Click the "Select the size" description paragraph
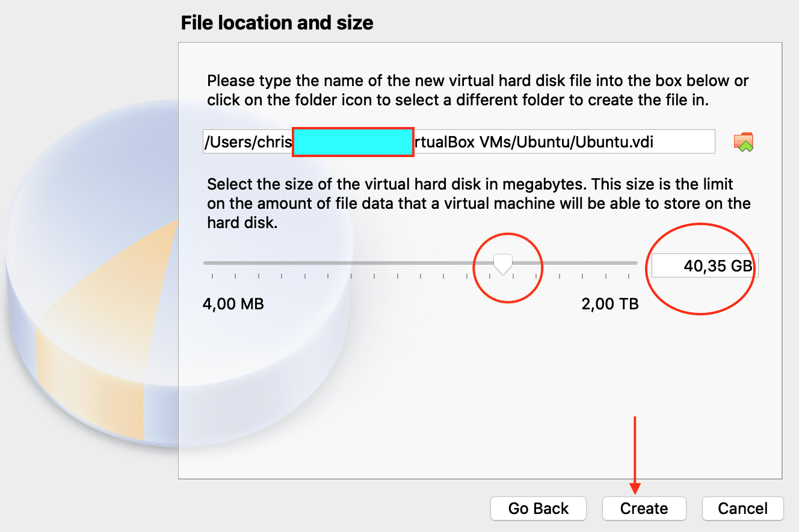This screenshot has height=532, width=799. click(x=478, y=203)
